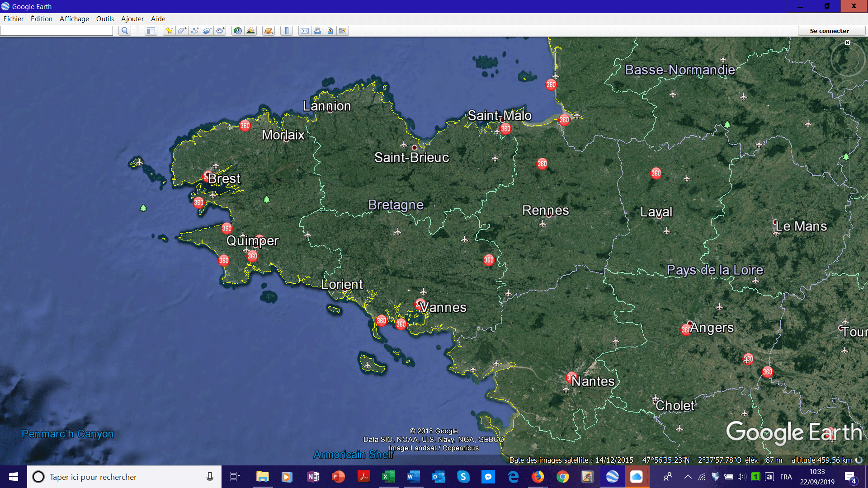The image size is (868, 488).
Task: Open the Outils menu
Action: tap(105, 19)
